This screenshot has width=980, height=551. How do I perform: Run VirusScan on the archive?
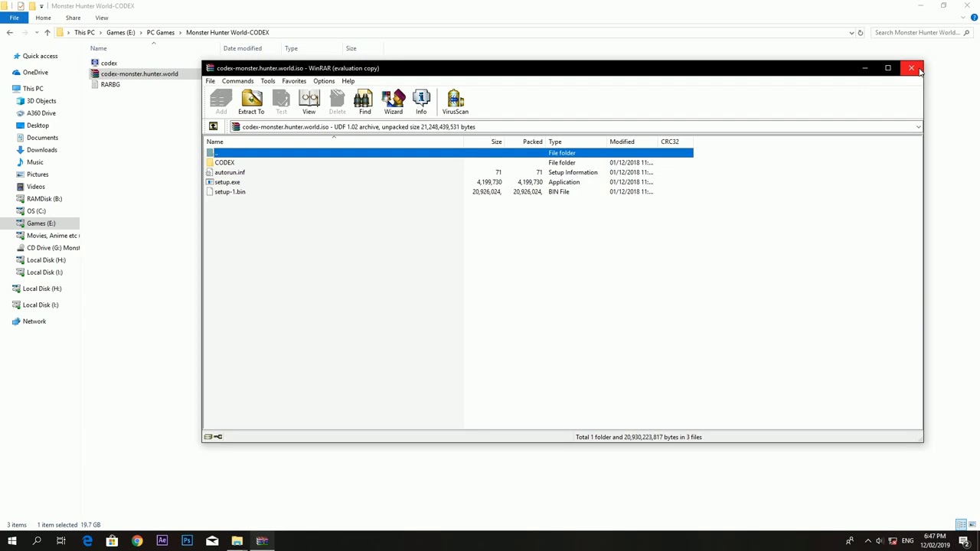[455, 102]
